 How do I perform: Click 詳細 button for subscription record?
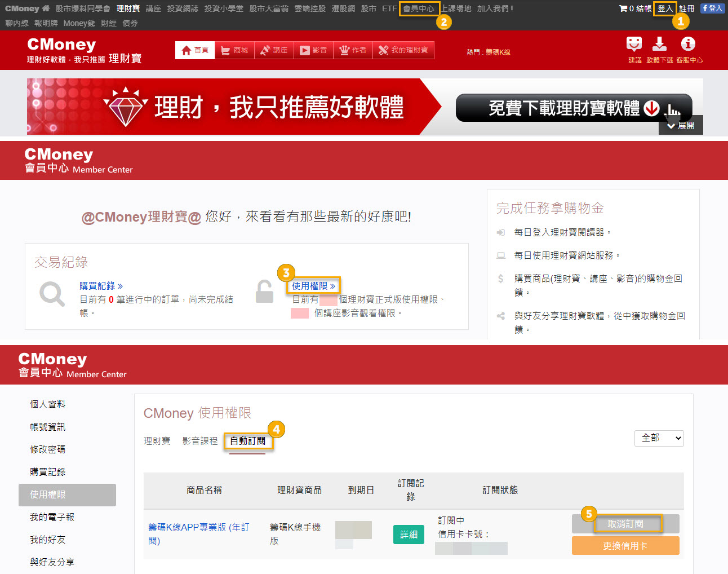[x=409, y=535]
